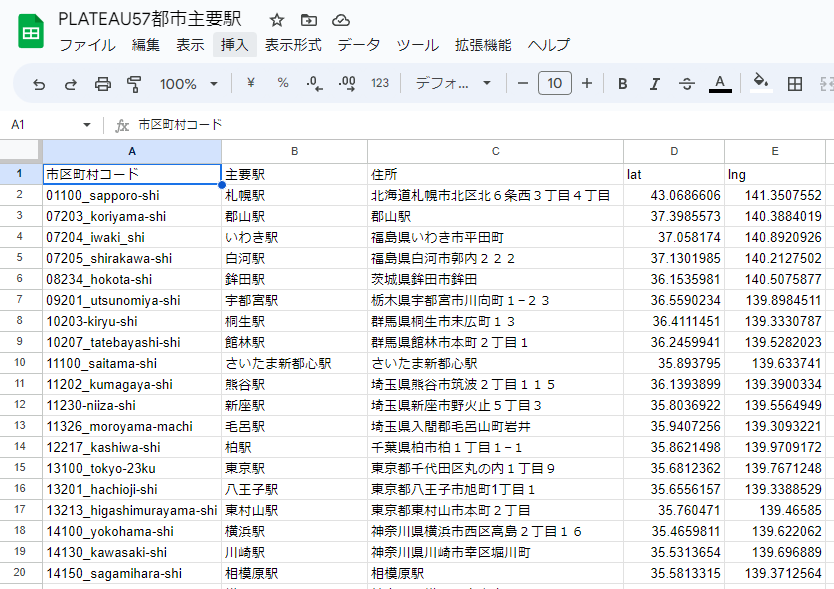The width and height of the screenshot is (834, 589).
Task: Toggle italic formatting
Action: 653,85
